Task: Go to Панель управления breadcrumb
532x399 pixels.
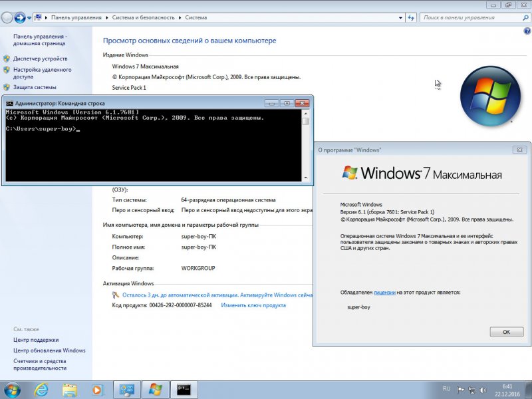Action: pos(76,18)
